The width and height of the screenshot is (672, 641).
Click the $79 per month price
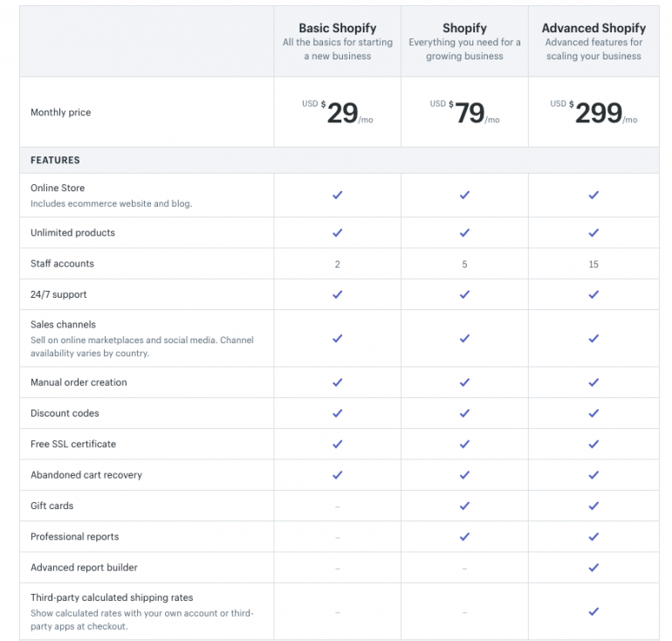(x=470, y=113)
